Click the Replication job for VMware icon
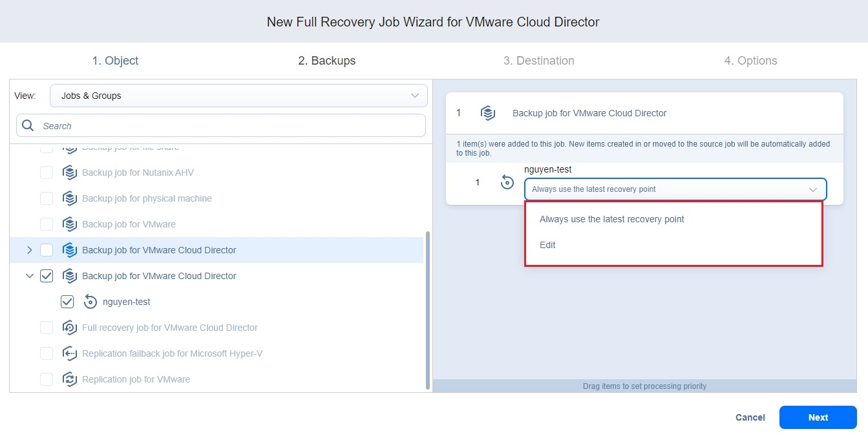This screenshot has height=440, width=868. 70,379
